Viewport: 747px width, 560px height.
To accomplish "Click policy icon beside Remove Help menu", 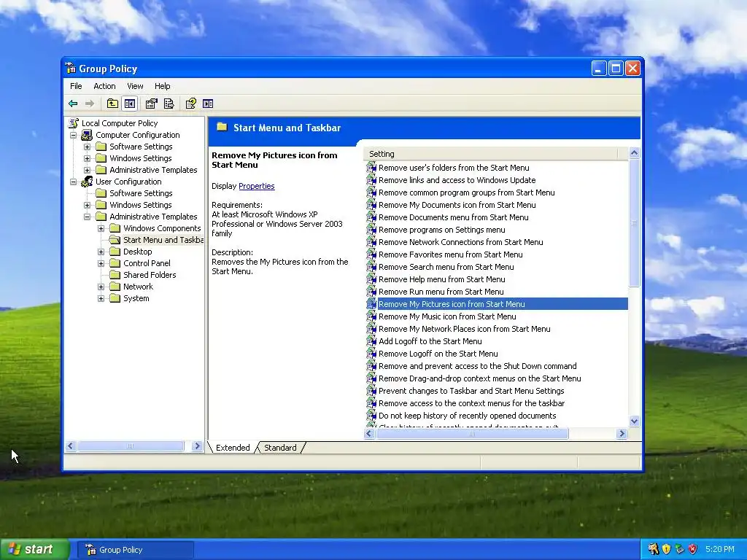I will click(371, 279).
